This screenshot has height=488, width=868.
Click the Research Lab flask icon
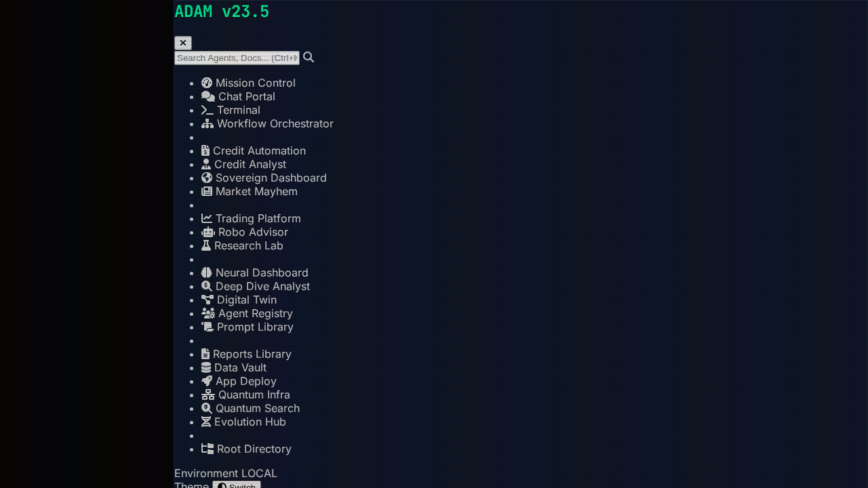click(206, 245)
